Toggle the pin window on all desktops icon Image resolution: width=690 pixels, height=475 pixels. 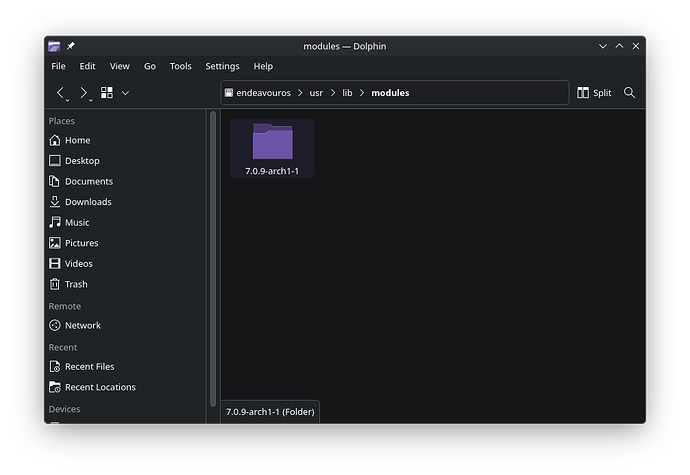[x=70, y=46]
